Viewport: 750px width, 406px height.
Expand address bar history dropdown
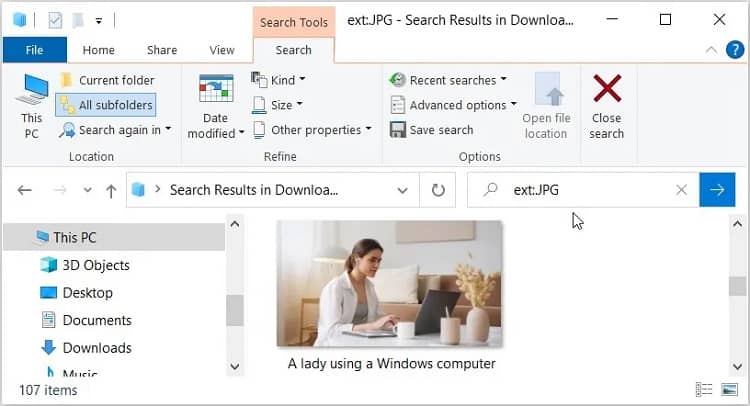pos(403,190)
